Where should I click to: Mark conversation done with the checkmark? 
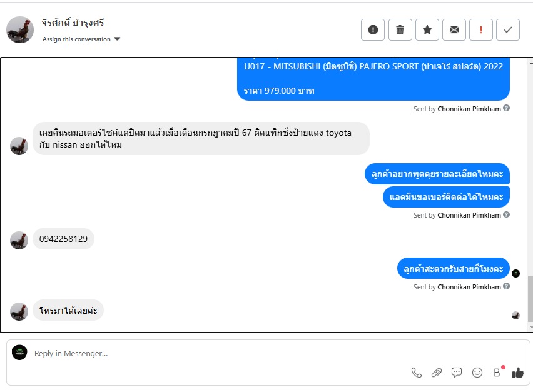[507, 30]
